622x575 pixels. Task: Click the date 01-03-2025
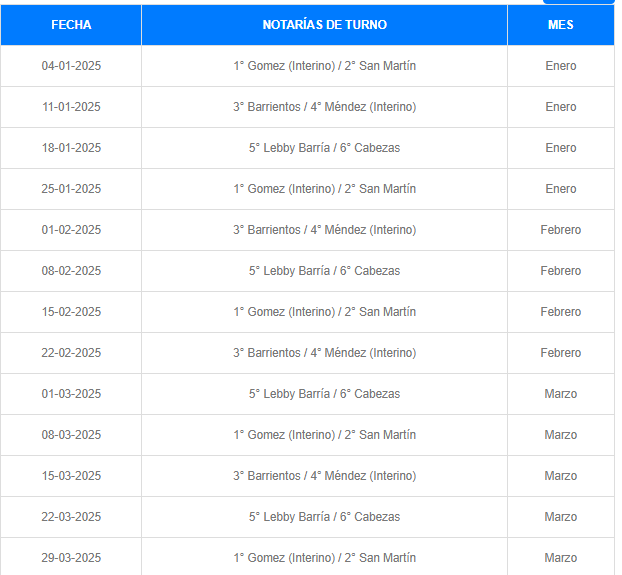(x=71, y=394)
